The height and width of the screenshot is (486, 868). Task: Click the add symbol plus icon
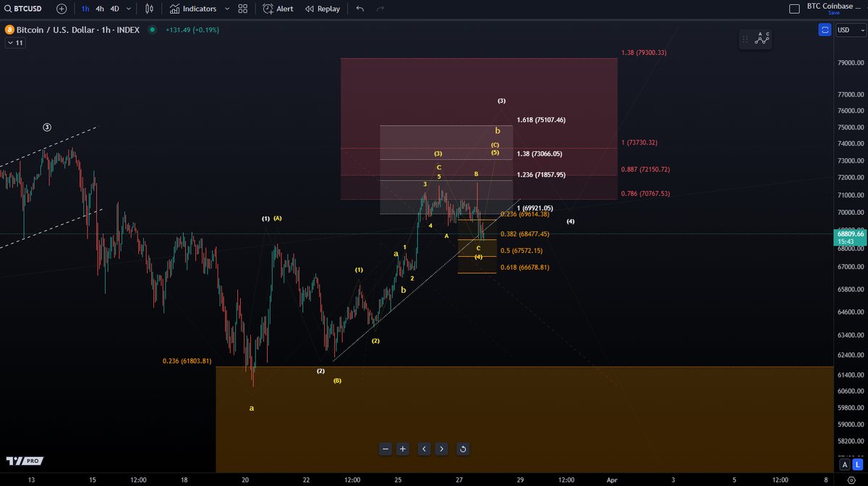(61, 9)
